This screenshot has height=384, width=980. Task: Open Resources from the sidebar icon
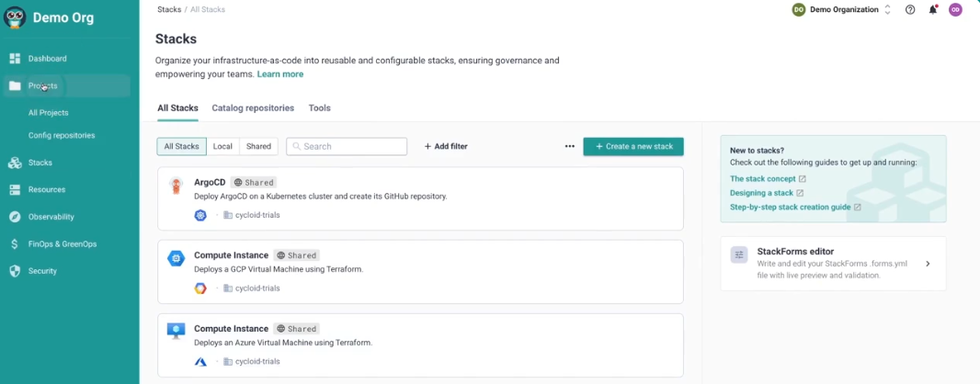click(15, 190)
